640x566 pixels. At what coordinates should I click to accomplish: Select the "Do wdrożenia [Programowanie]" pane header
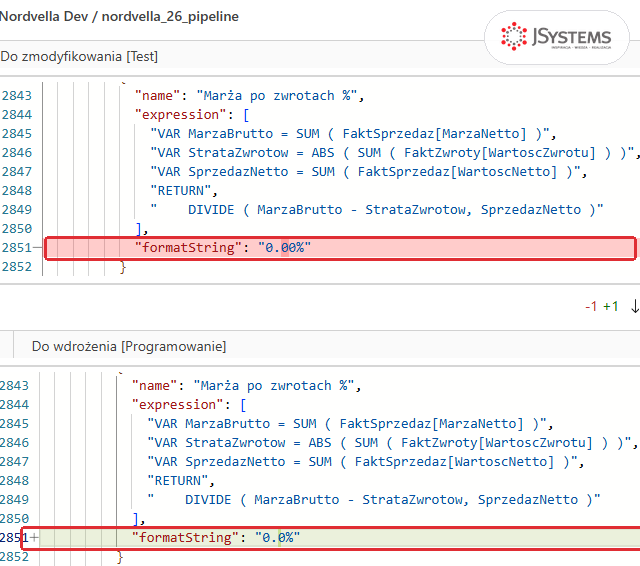129,346
